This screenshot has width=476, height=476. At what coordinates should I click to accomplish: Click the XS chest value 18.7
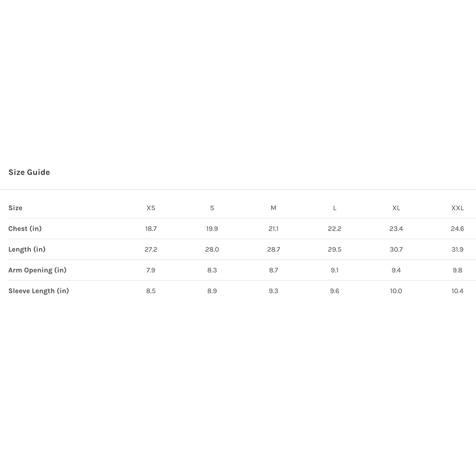point(151,229)
